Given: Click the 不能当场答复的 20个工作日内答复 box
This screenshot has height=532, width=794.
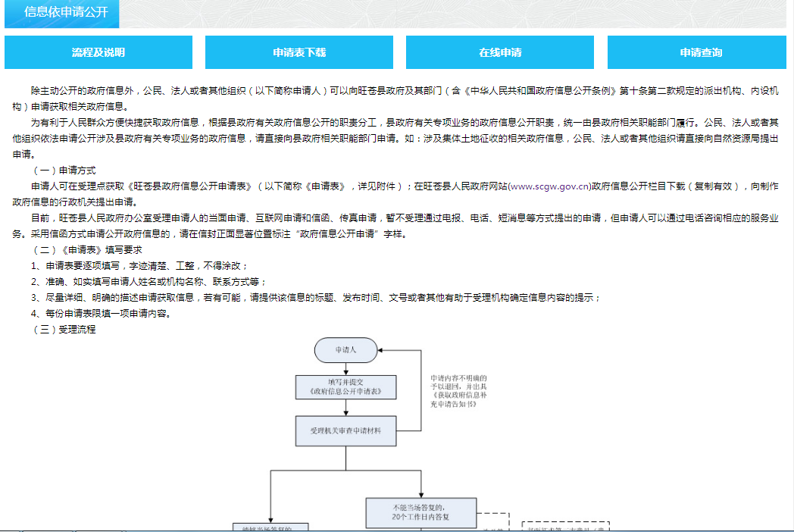Looking at the screenshot, I should [x=420, y=512].
